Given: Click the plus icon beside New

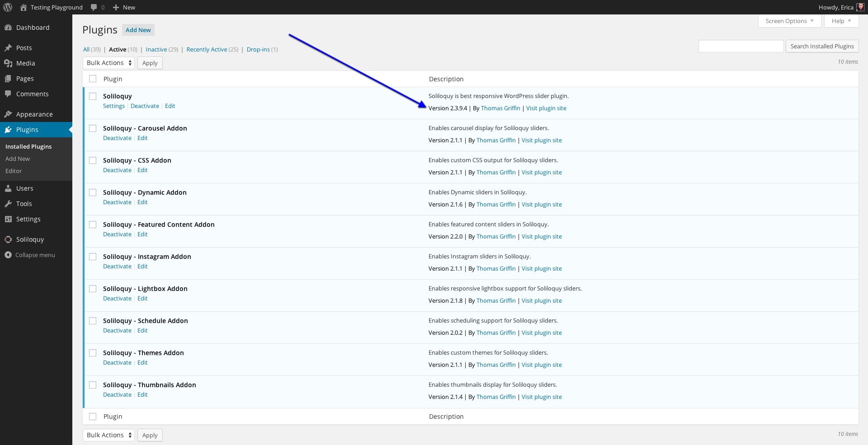Looking at the screenshot, I should tap(116, 7).
